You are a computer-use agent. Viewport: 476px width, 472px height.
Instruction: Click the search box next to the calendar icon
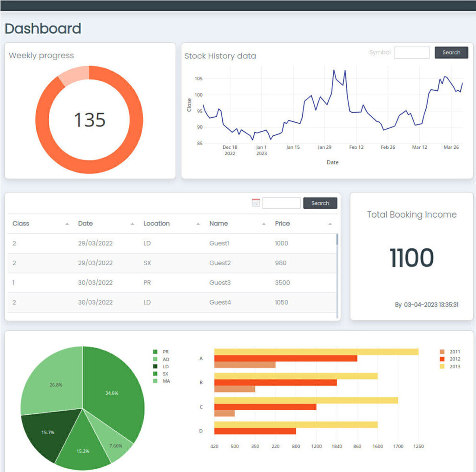pyautogui.click(x=280, y=203)
